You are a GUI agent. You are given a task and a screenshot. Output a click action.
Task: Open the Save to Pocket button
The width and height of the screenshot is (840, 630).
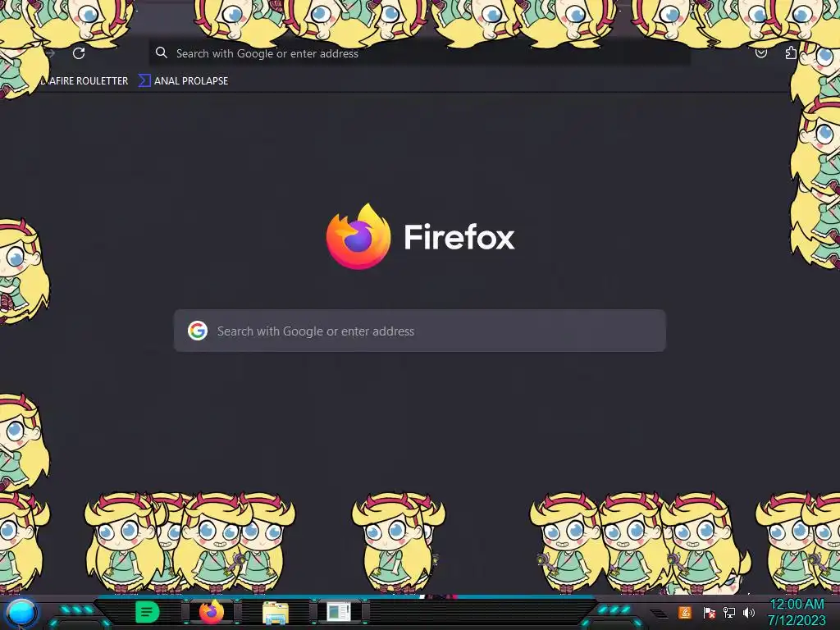coord(760,53)
